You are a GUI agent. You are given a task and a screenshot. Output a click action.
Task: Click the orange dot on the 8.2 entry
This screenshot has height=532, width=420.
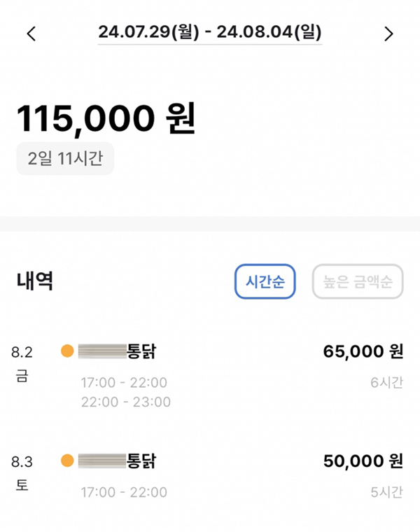[x=68, y=351]
